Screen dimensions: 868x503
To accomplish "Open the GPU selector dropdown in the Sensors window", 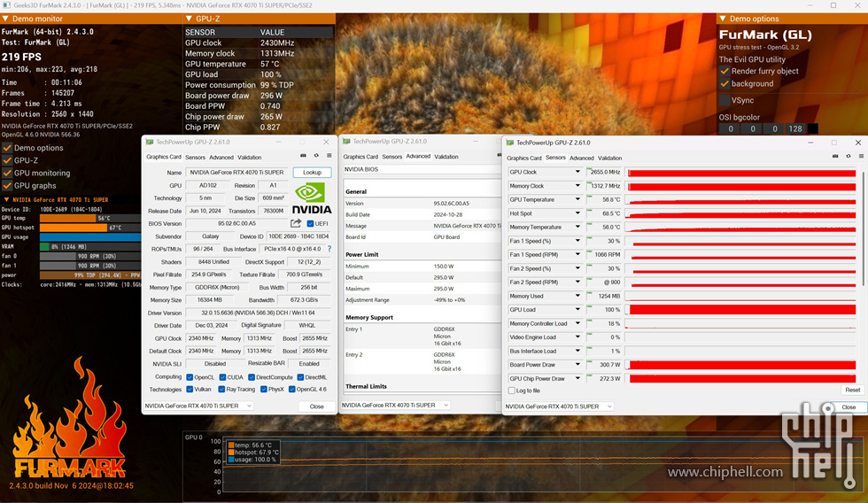I will point(558,406).
